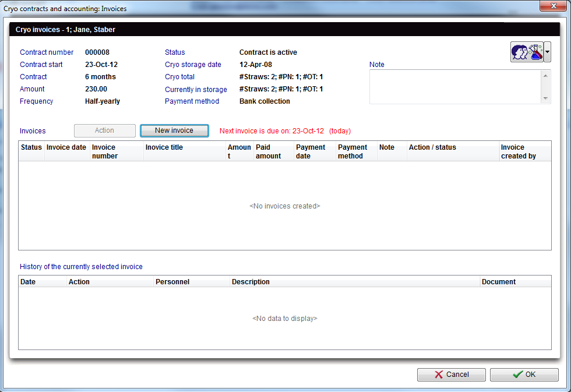Click the Note column header in invoices table
This screenshot has height=392, width=571.
pos(392,151)
